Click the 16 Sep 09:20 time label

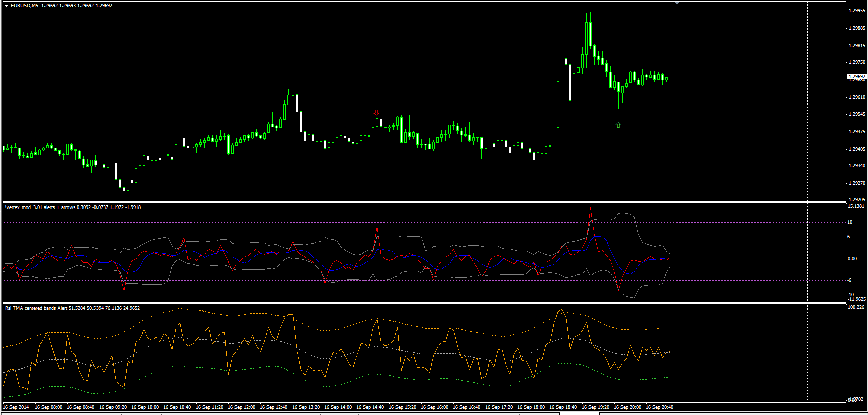coord(113,407)
